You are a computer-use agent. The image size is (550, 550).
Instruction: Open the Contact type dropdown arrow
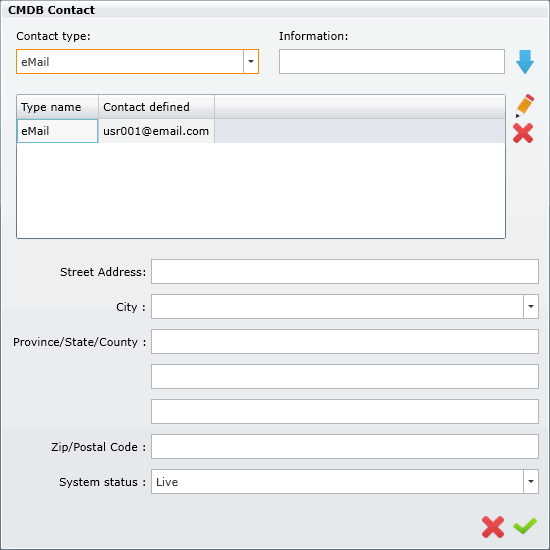[x=251, y=62]
